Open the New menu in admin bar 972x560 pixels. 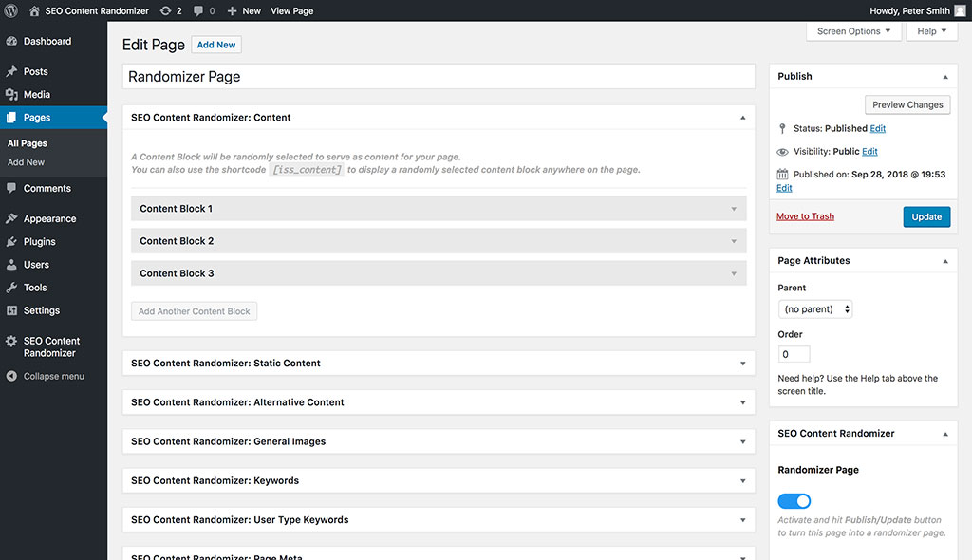tap(244, 10)
